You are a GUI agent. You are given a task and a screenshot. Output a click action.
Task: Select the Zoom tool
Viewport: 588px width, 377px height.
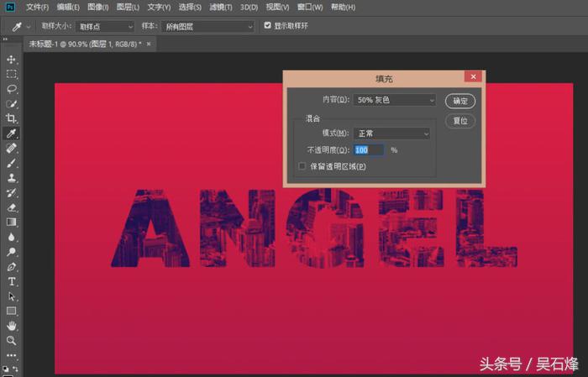coord(11,341)
